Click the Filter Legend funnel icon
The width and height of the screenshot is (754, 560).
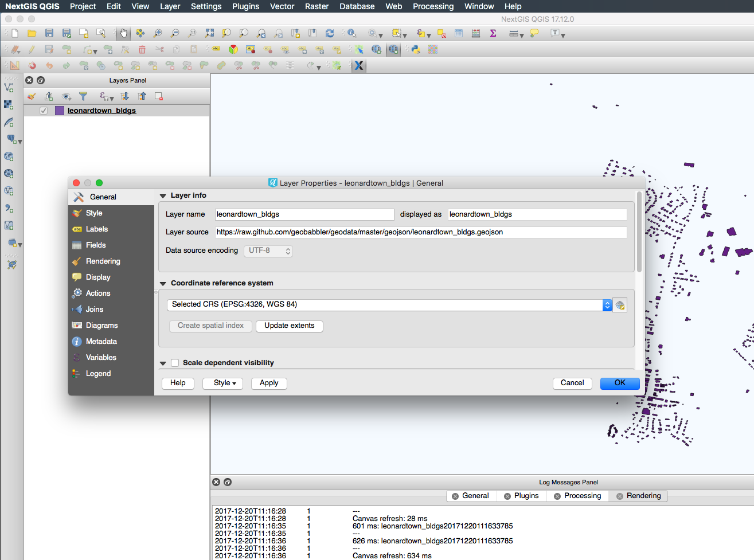[x=83, y=96]
